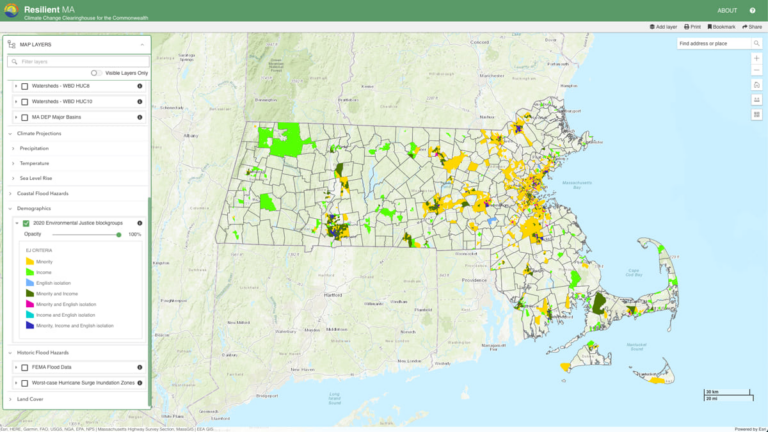Expand the MA DEP Major Basins arrow
This screenshot has height=432, width=768.
click(16, 118)
